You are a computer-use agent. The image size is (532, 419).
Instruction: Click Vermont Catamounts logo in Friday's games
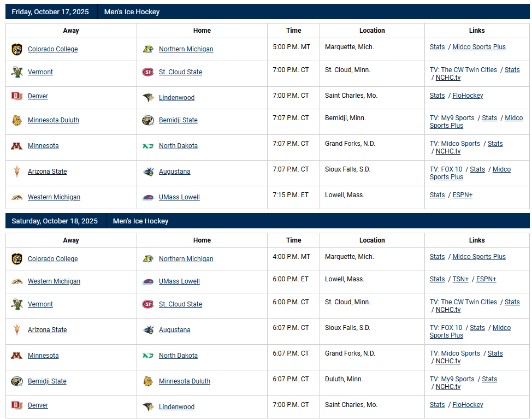pos(17,72)
